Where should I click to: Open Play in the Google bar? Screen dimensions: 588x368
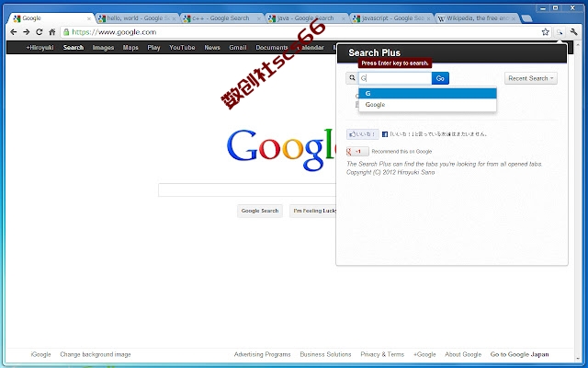click(153, 47)
